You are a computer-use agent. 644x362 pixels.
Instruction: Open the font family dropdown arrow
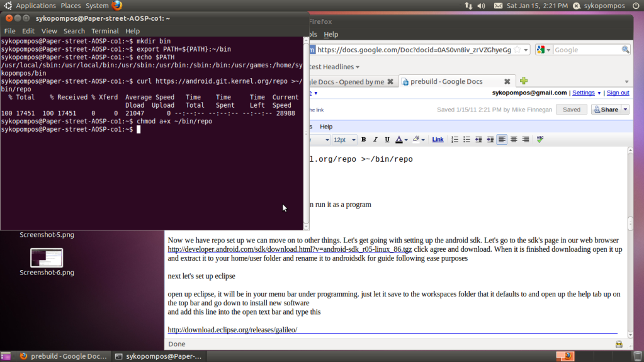coord(327,140)
